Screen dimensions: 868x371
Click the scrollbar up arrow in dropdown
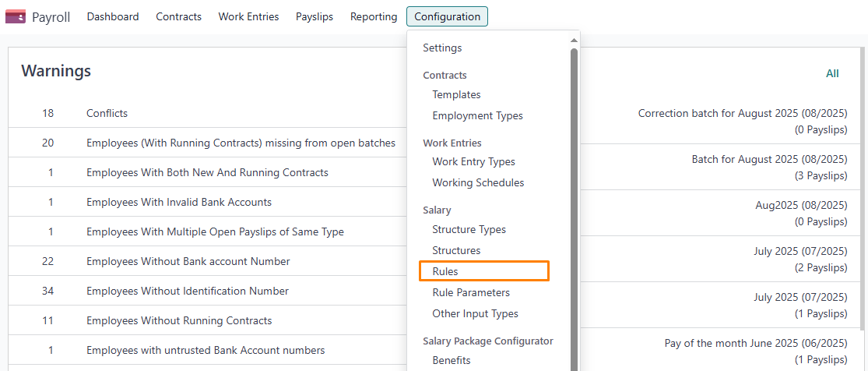pos(574,41)
